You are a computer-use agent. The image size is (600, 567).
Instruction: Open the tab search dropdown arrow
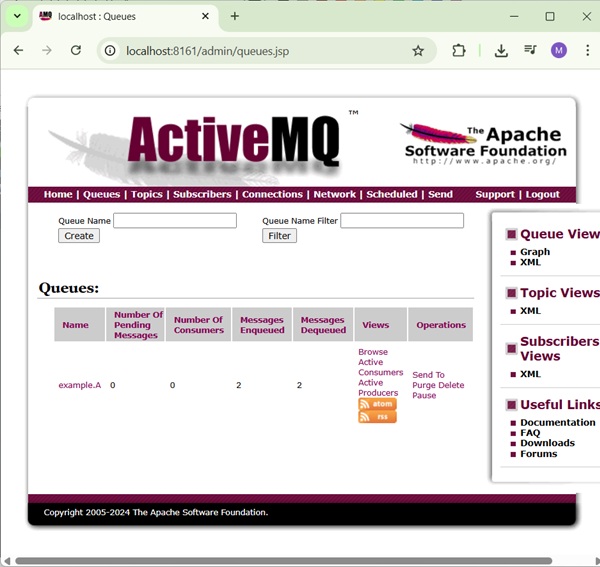tap(17, 16)
